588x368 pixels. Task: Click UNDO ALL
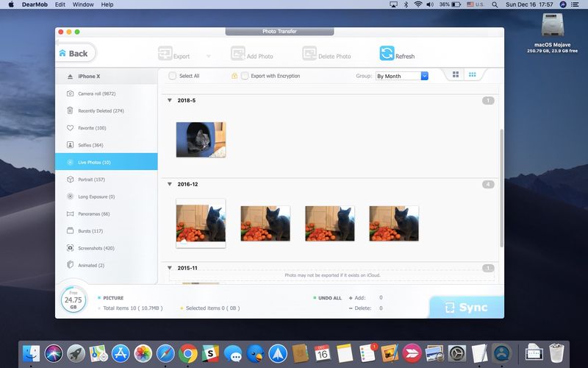(x=329, y=298)
